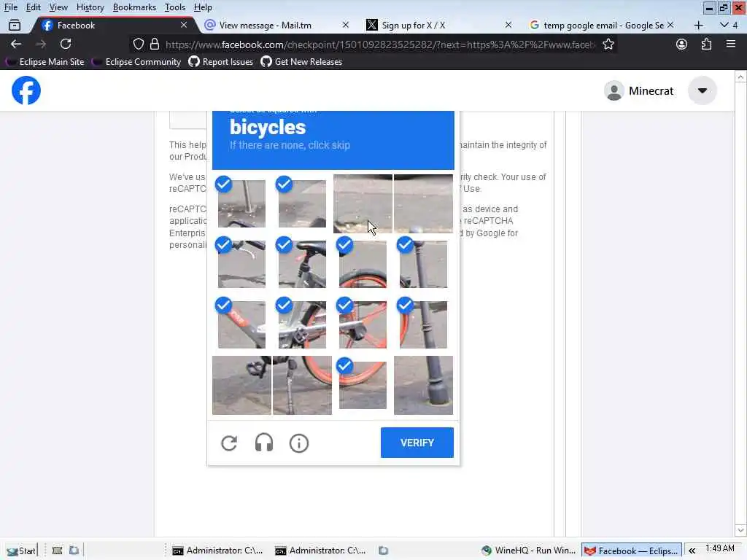Click the taskbar clock showing 1:49 AM
The height and width of the screenshot is (560, 747).
coord(720,548)
